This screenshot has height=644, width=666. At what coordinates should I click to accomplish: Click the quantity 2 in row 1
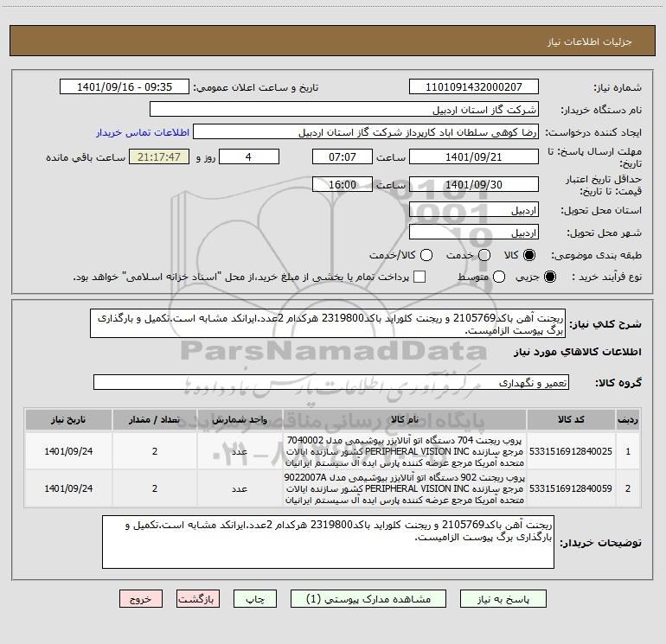(155, 451)
